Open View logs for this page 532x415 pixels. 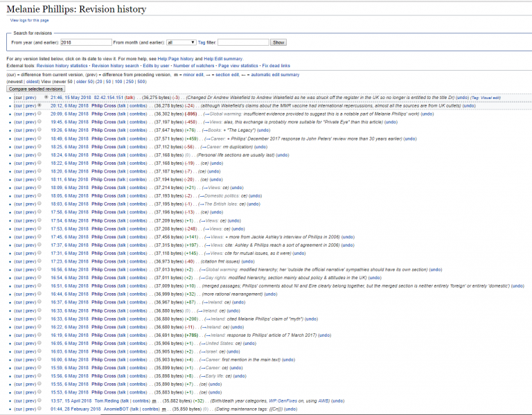[29, 20]
